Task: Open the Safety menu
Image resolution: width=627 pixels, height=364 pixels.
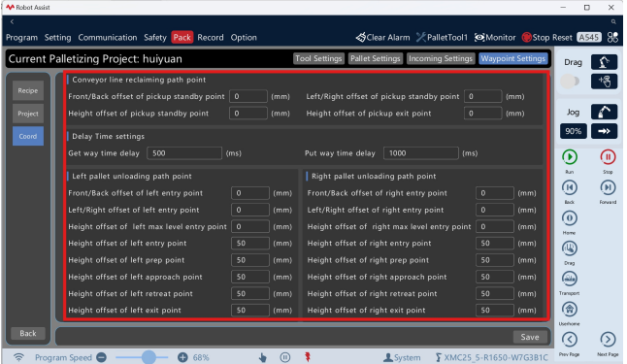Action: (155, 38)
